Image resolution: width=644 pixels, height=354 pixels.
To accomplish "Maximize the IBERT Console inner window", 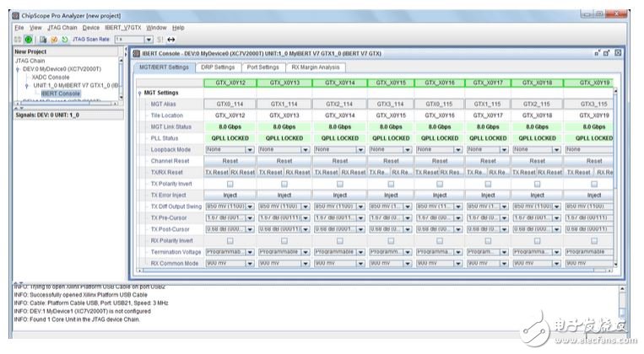I will pyautogui.click(x=606, y=54).
